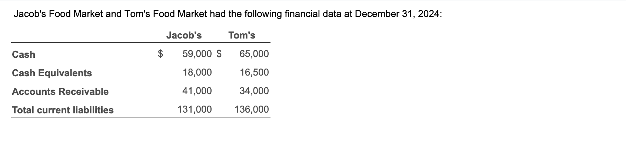Image resolution: width=644 pixels, height=143 pixels.
Task: Select the Cash row label
Action: coord(24,54)
